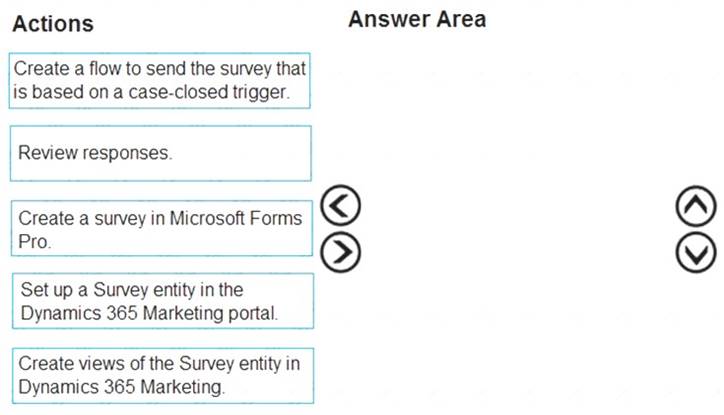
Task: Click the move up arrow icon
Action: click(696, 206)
